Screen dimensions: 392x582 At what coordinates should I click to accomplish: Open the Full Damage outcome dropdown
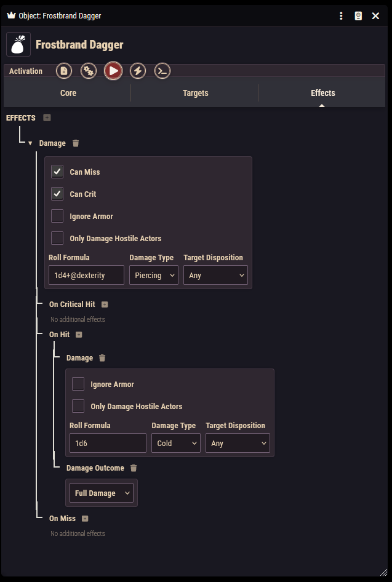(102, 493)
